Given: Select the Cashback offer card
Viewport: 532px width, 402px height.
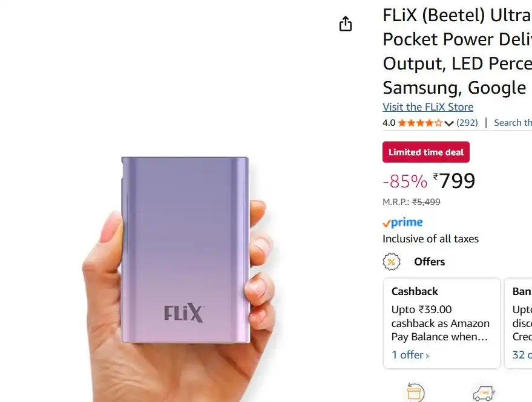Looking at the screenshot, I should click(441, 323).
